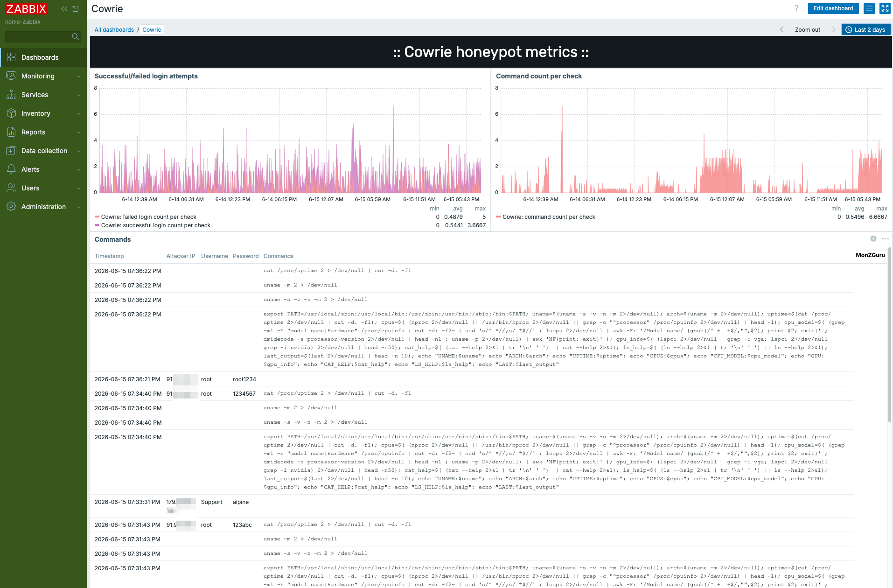This screenshot has height=588, width=893.
Task: Expand the Administration menu chevron
Action: click(79, 207)
